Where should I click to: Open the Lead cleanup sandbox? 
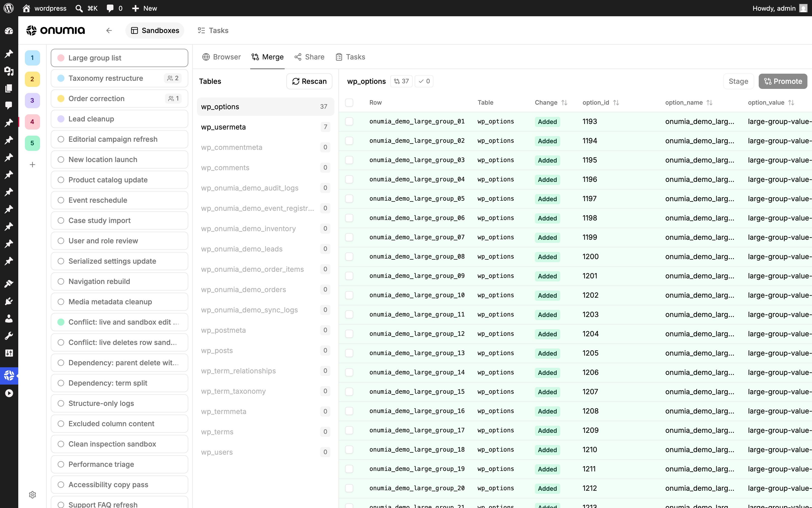click(120, 119)
